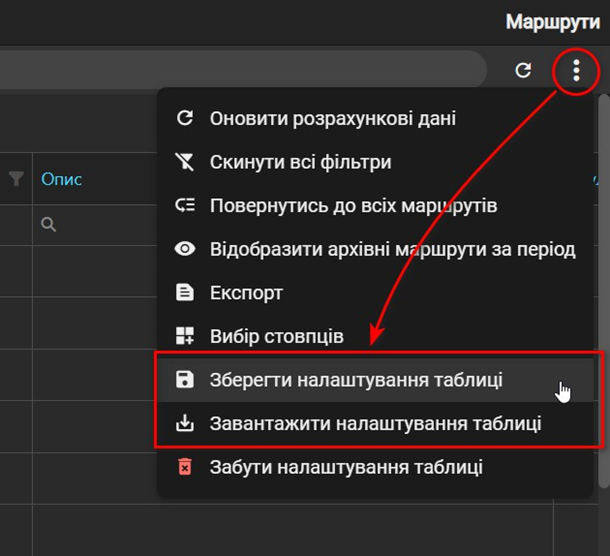Open the Експорт menu entry

375,293
